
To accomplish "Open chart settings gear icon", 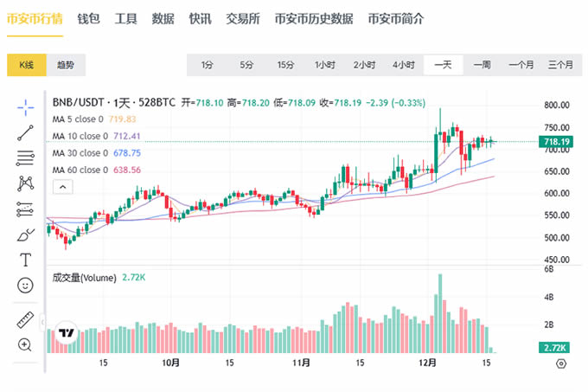I will pyautogui.click(x=560, y=364).
